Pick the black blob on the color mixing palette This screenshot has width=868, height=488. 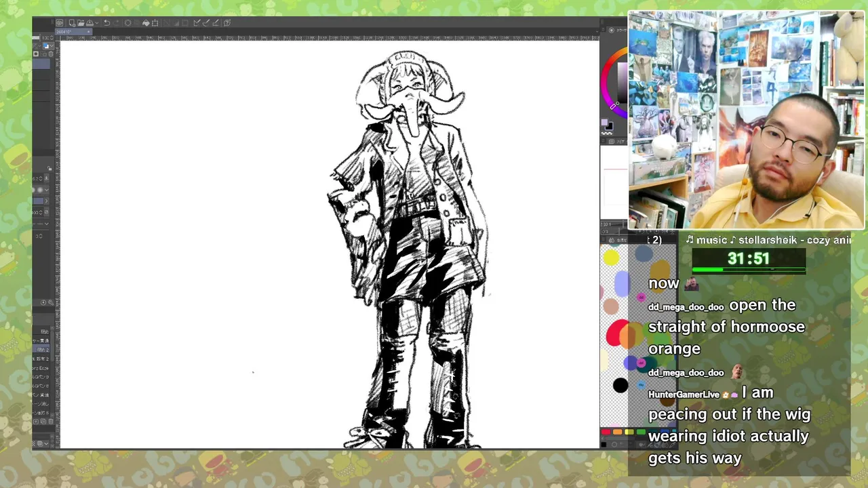620,386
